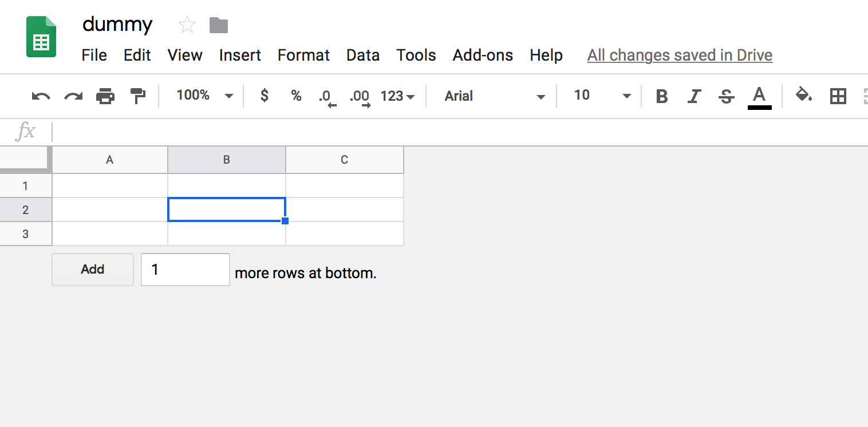
Task: Select the Paint format tool
Action: point(138,96)
